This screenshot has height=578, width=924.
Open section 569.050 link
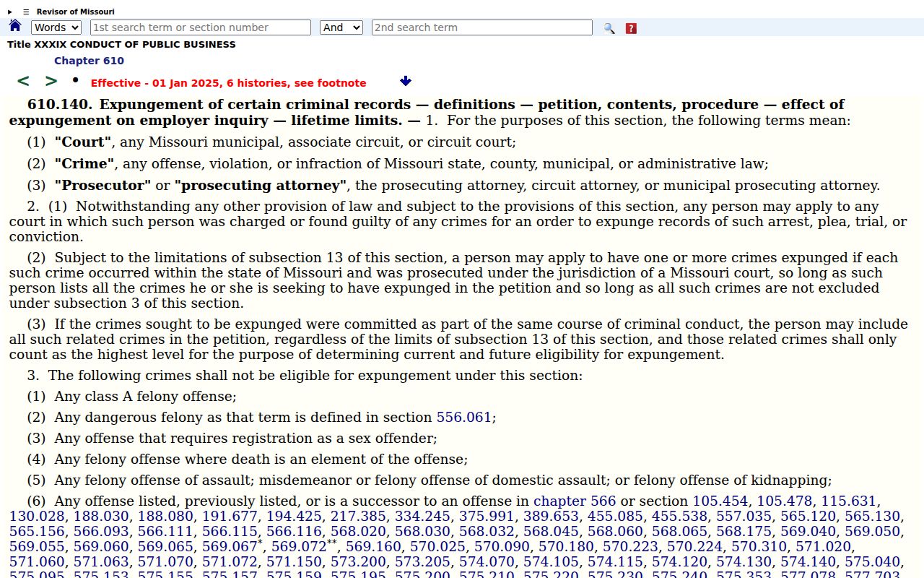[x=872, y=531]
